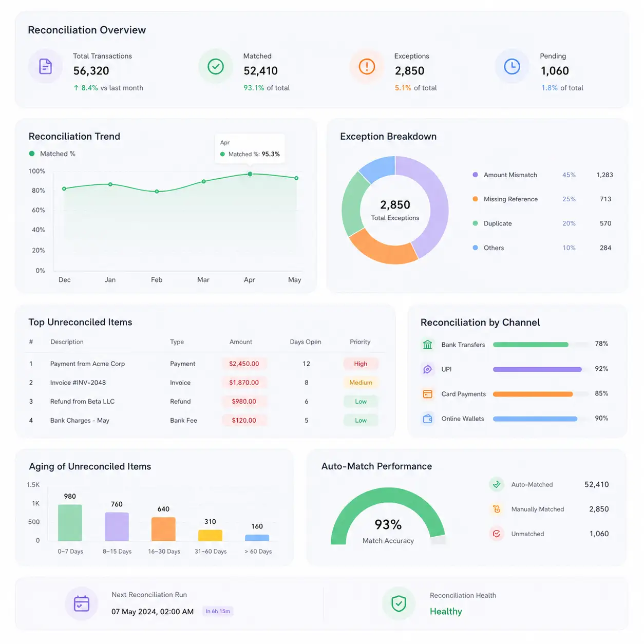Click the Matched % trend legend dot
This screenshot has height=644, width=644.
pyautogui.click(x=32, y=154)
